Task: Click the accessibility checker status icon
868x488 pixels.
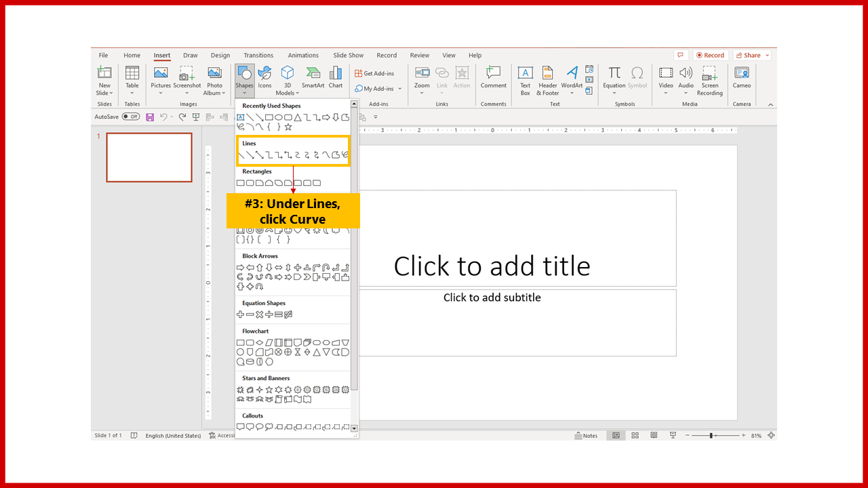Action: click(x=212, y=436)
